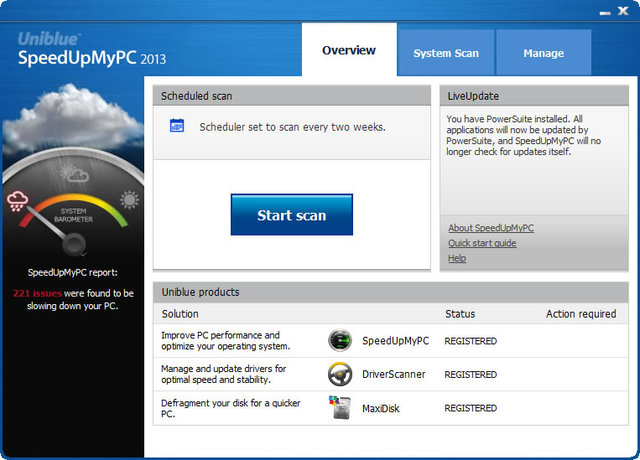Close the SpeedUpMyPC window

[x=623, y=11]
